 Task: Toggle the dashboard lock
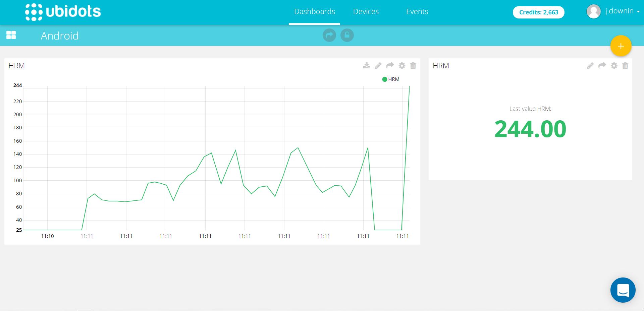347,35
